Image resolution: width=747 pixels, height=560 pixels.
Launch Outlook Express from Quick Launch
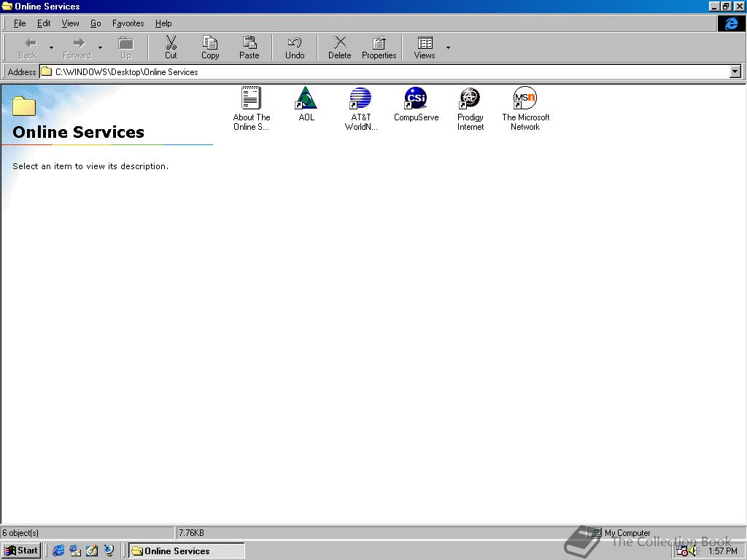click(75, 551)
